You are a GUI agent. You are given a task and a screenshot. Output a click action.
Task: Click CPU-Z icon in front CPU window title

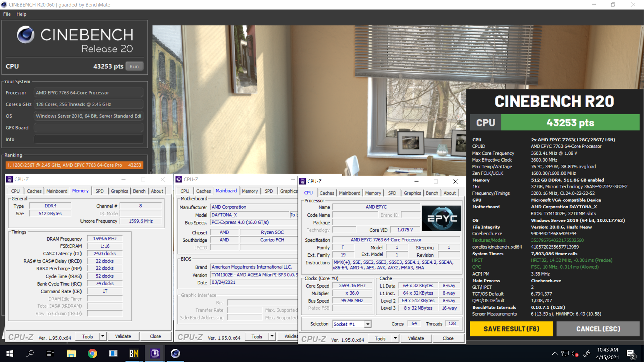click(x=303, y=181)
